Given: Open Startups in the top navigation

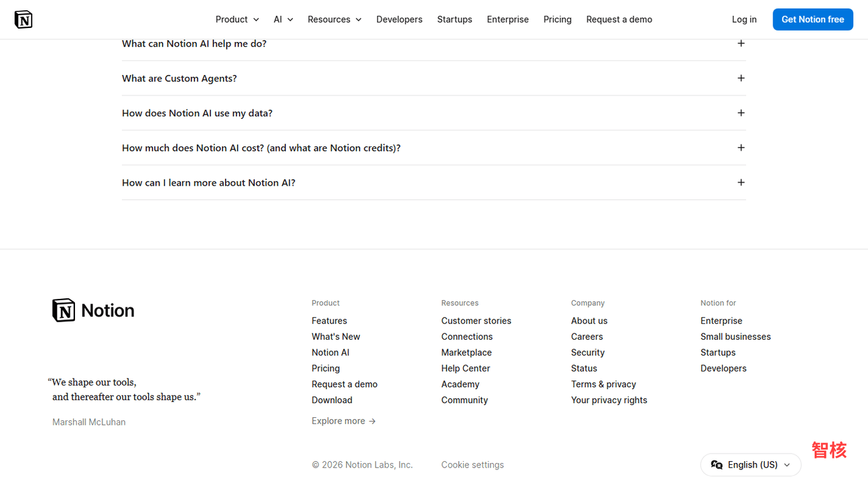Looking at the screenshot, I should 454,20.
